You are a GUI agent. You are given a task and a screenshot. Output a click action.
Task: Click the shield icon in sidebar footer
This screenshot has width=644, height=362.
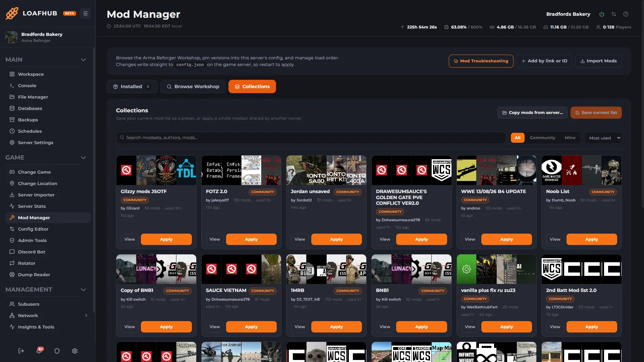coord(57,351)
